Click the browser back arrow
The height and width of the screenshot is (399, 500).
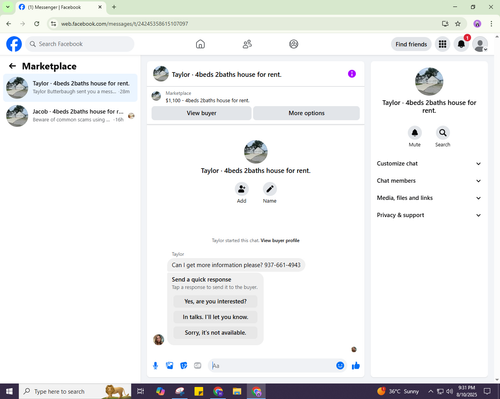point(9,24)
